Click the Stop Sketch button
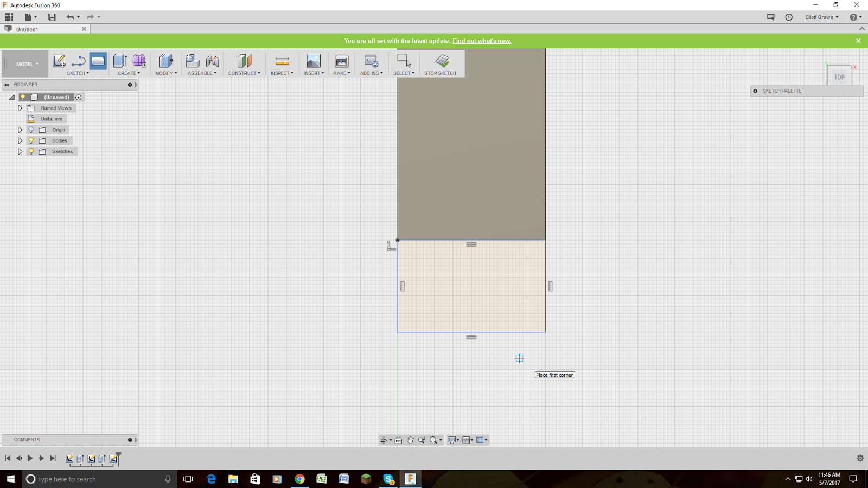Screen dimensions: 868x488 [x=441, y=64]
